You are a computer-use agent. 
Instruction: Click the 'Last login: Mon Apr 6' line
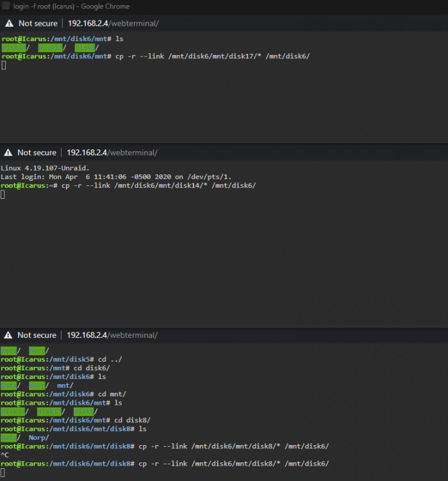(x=116, y=177)
